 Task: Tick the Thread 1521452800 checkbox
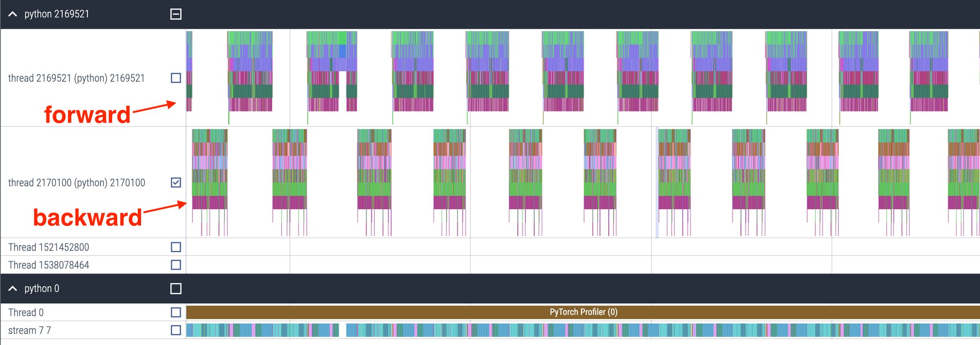(x=176, y=247)
